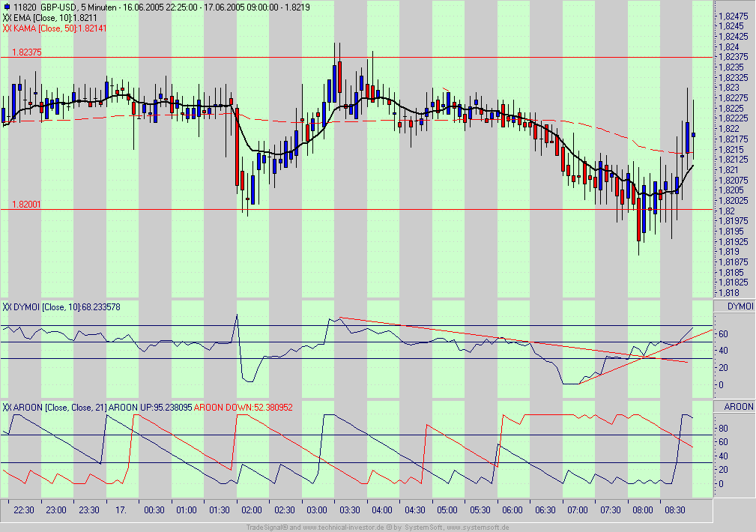
Task: Click the 01:00 time axis label
Action: (186, 510)
